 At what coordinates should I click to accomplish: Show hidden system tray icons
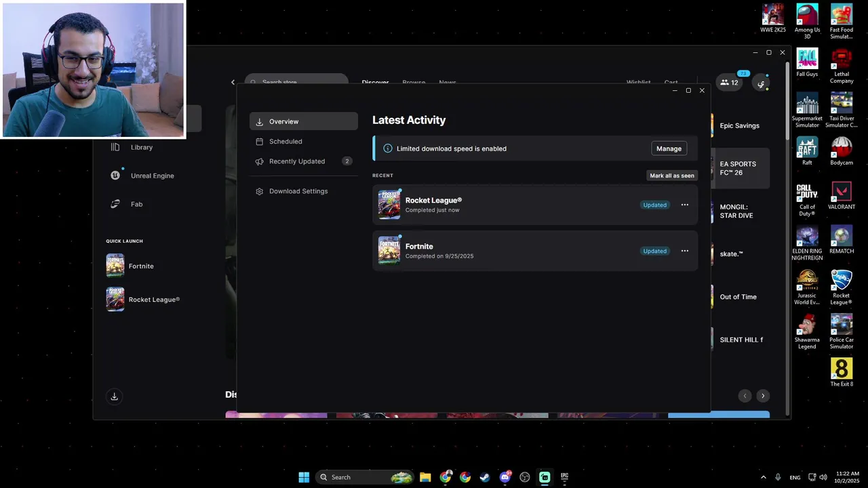point(763,477)
